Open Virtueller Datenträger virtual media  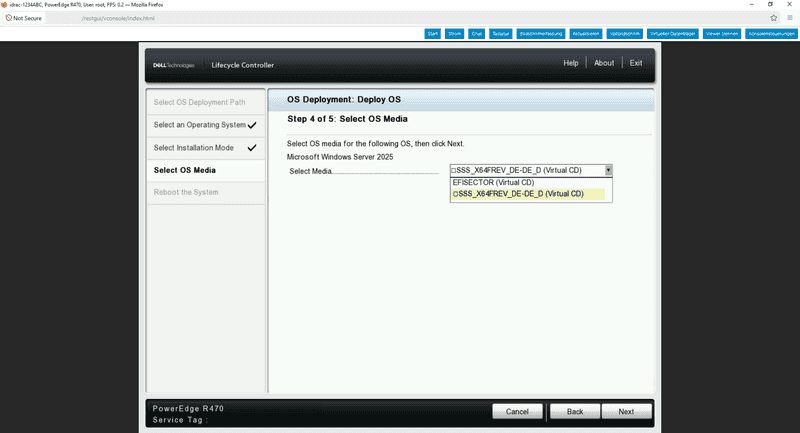[672, 34]
